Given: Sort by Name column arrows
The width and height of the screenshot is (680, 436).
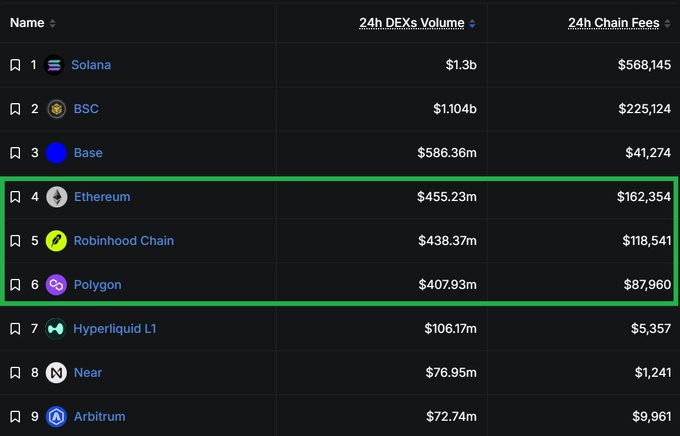Looking at the screenshot, I should (x=52, y=23).
